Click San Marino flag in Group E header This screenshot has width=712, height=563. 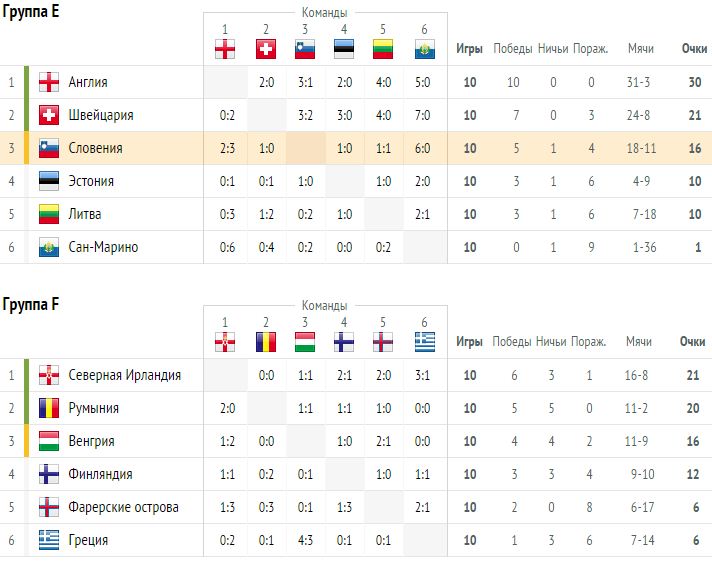pyautogui.click(x=425, y=49)
